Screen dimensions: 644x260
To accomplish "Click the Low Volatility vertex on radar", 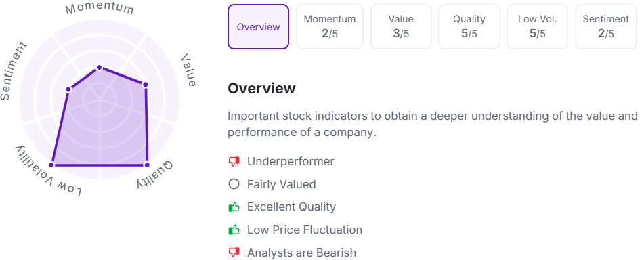I will 51,165.
